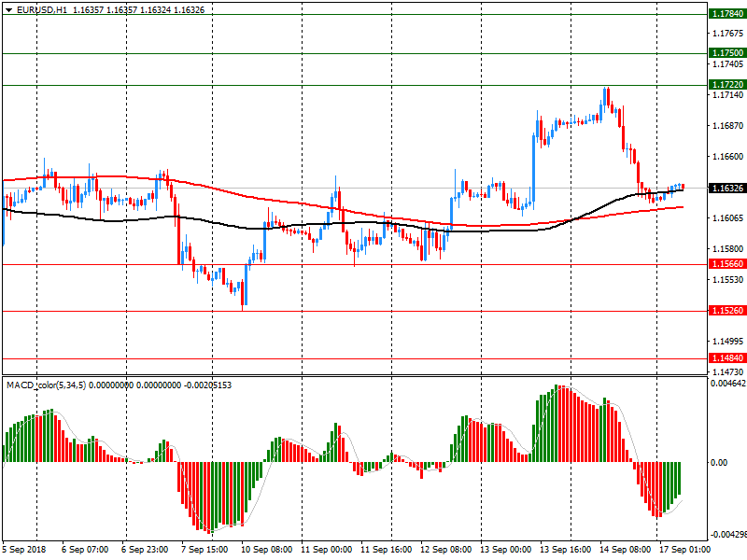The height and width of the screenshot is (560, 747).
Task: Click the 13 Sep 16:00 time axis label
Action: [x=566, y=550]
